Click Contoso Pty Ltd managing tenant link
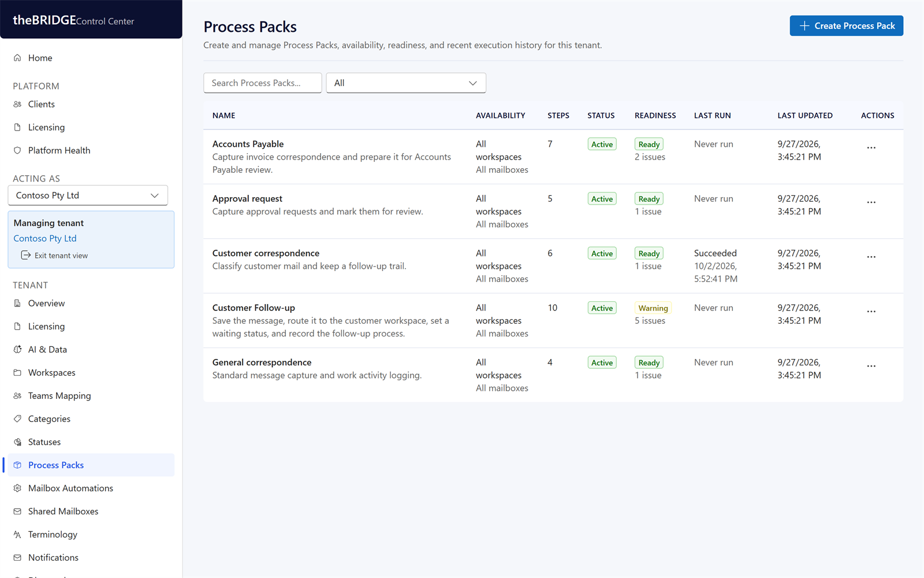 [x=45, y=238]
